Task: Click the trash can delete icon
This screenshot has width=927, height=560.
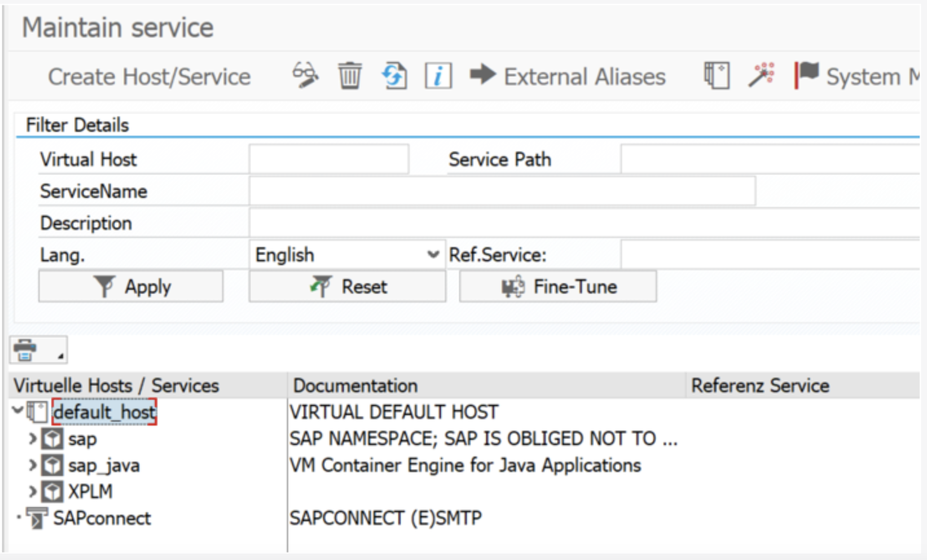Action: tap(350, 76)
